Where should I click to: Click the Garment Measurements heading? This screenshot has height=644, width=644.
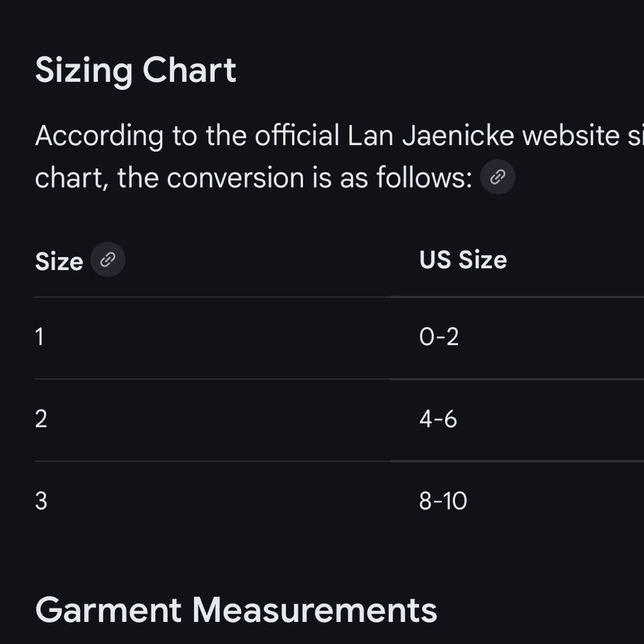point(236,611)
